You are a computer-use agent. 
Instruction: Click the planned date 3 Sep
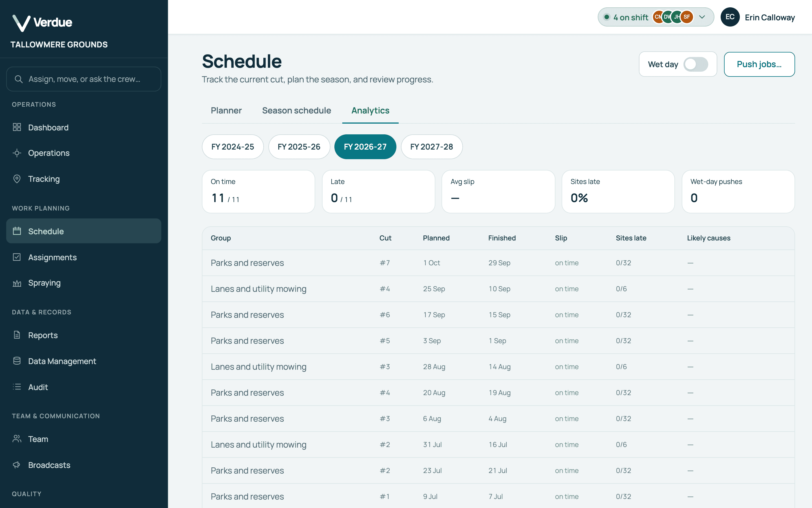click(x=432, y=341)
